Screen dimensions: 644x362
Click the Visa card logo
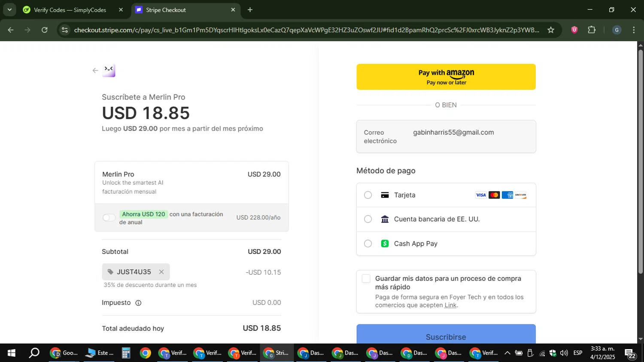[481, 195]
